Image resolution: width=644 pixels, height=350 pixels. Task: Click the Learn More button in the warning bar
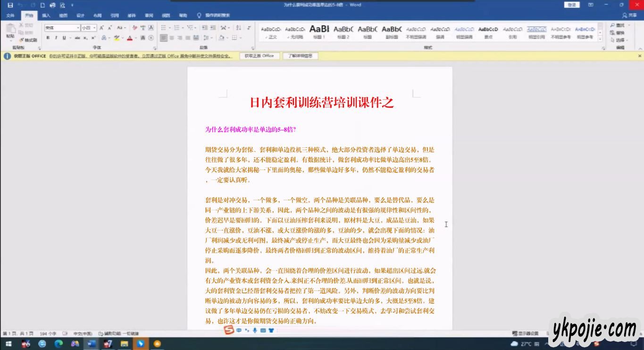coord(300,56)
